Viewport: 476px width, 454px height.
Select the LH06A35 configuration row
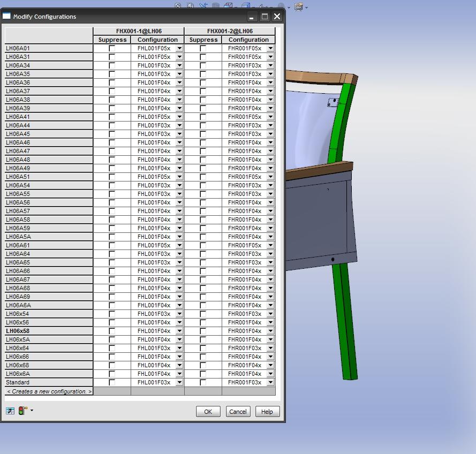pos(49,74)
